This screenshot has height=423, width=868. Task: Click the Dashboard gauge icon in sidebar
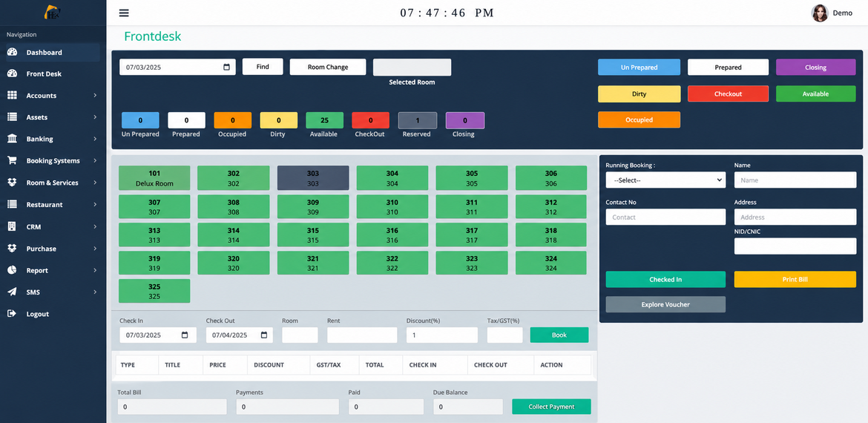click(12, 52)
